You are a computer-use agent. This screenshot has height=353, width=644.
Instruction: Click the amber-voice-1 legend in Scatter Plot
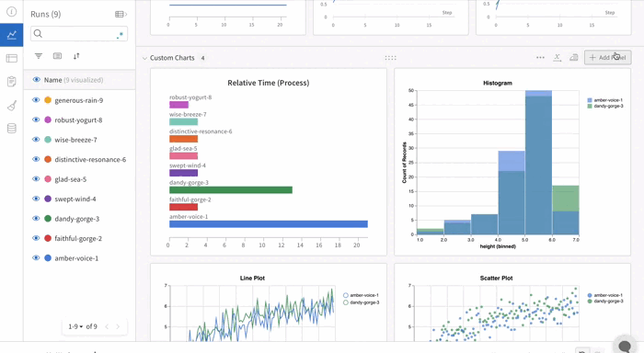(x=605, y=295)
